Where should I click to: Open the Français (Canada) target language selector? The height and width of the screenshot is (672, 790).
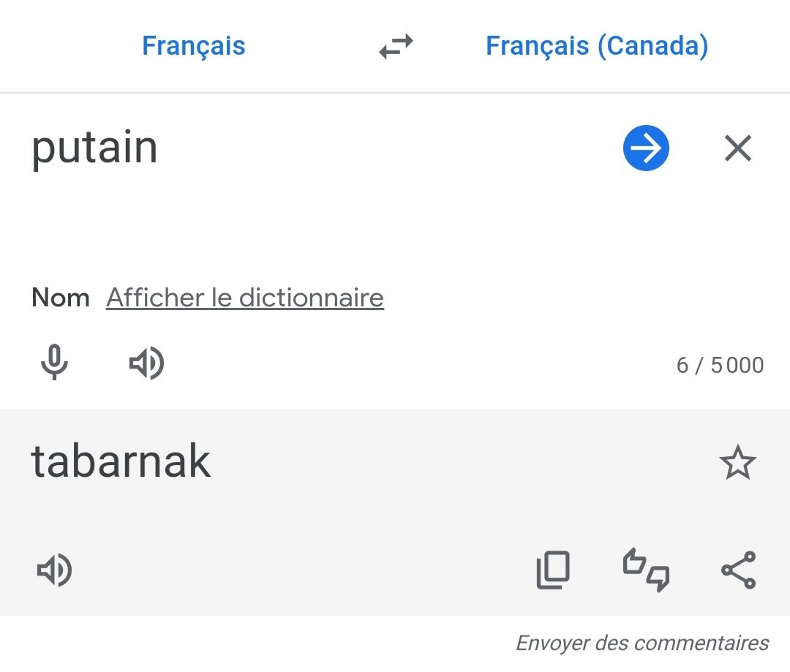click(597, 46)
